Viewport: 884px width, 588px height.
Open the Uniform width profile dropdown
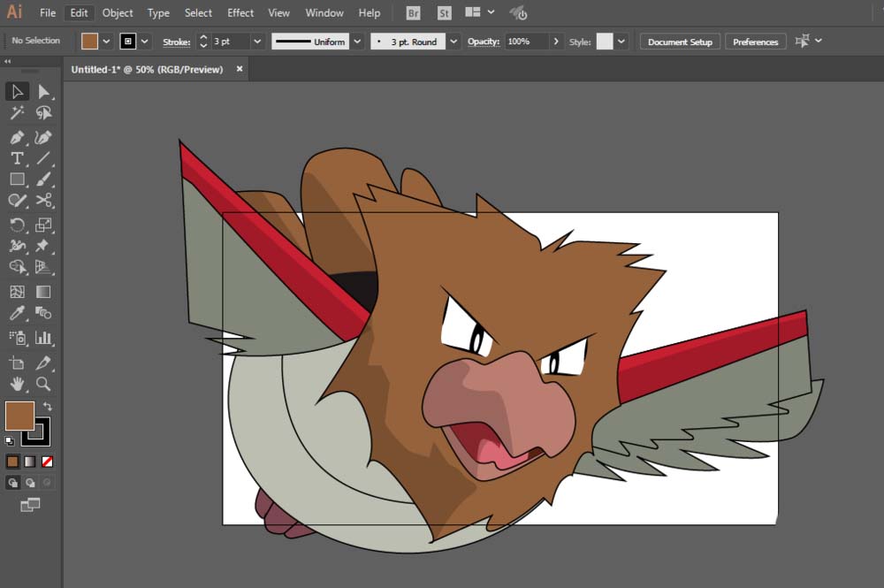[x=357, y=42]
